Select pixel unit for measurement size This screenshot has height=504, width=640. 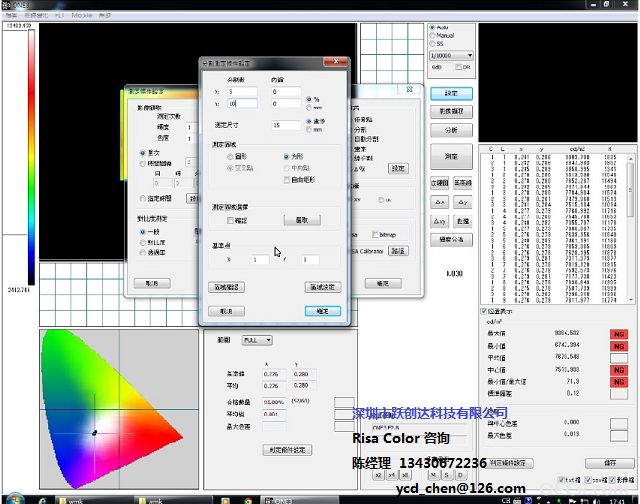pos(309,121)
